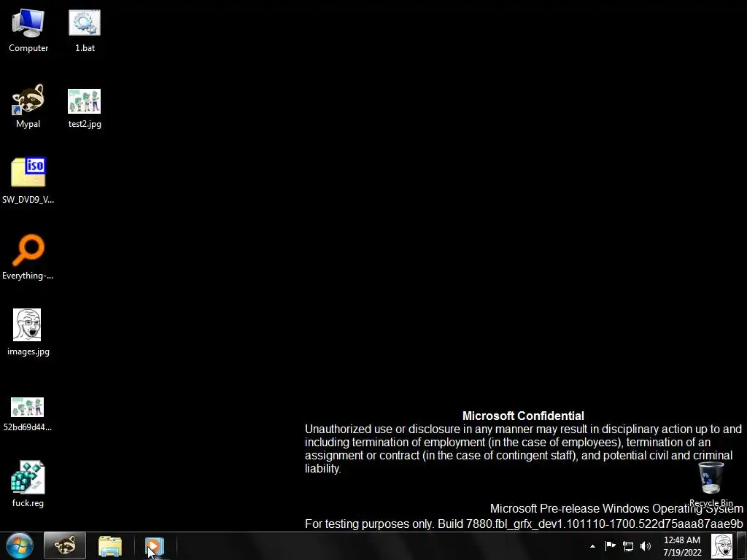
Task: Click the Show desktop button
Action: point(741,546)
